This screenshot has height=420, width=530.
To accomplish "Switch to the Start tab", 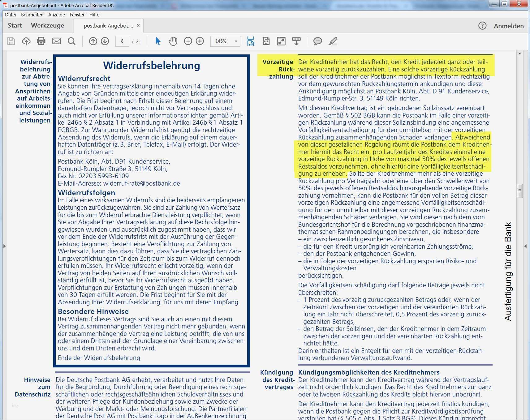I will 15,25.
